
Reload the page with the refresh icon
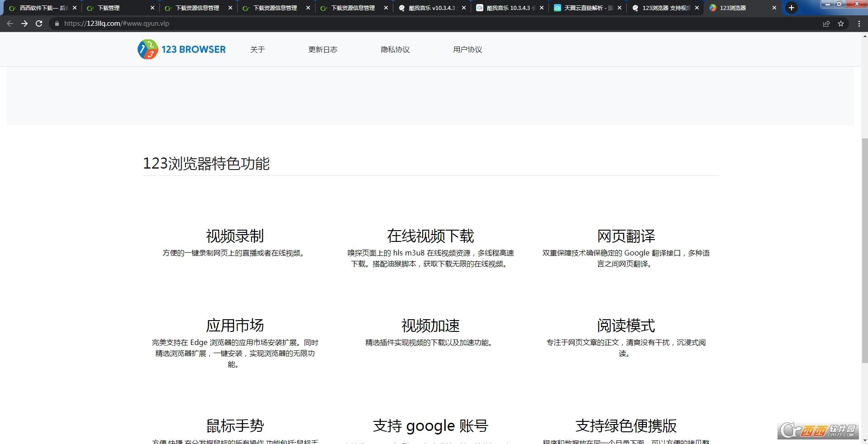39,24
